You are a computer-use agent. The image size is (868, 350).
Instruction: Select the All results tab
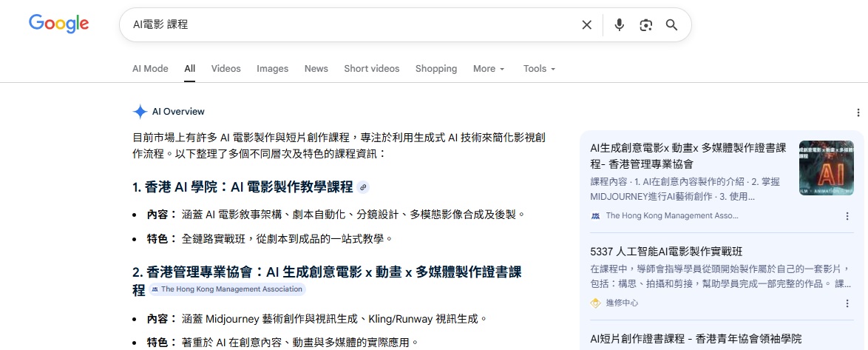click(190, 69)
